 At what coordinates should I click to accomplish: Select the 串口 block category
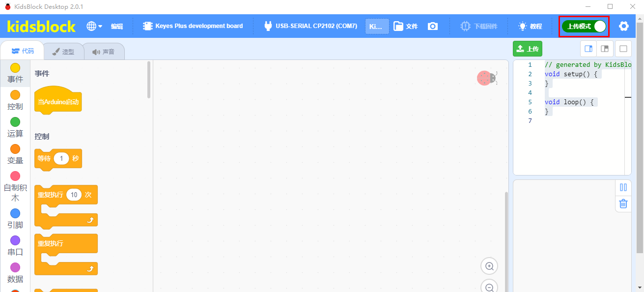(15, 246)
